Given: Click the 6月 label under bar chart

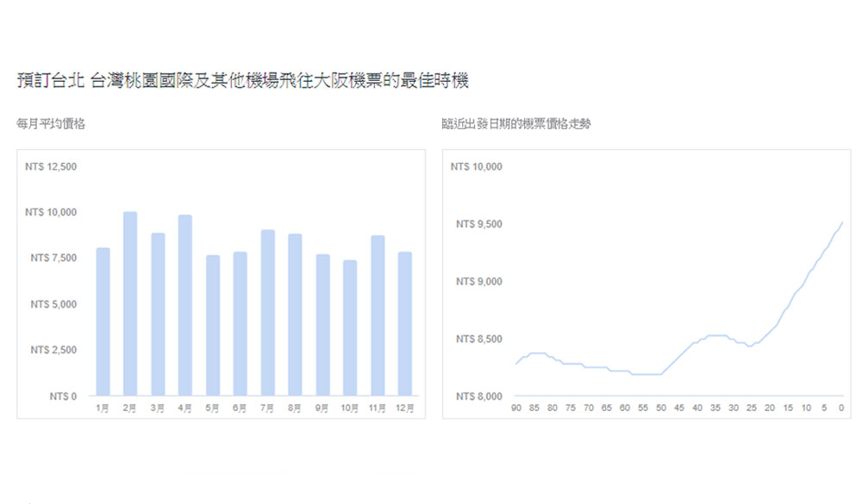Looking at the screenshot, I should pos(240,408).
